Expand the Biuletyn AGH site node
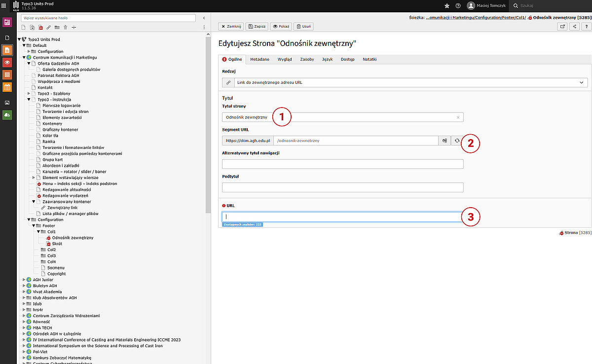 (24, 286)
